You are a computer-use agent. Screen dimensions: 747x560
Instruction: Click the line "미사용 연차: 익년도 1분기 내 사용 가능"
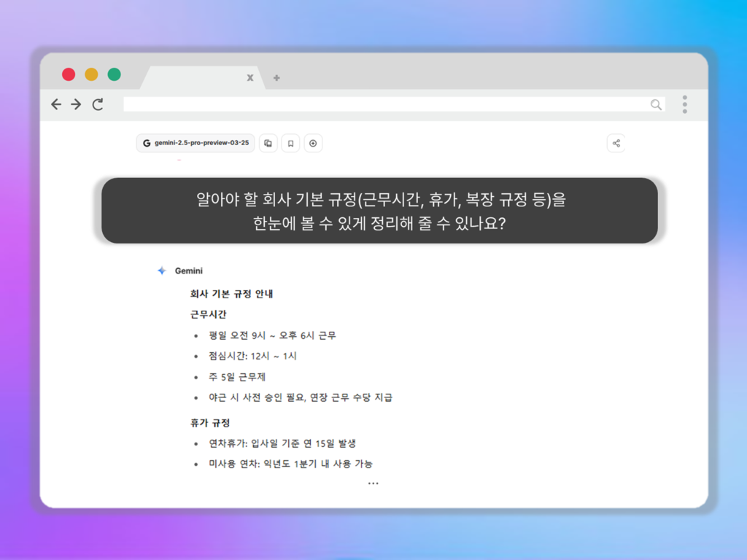(290, 464)
